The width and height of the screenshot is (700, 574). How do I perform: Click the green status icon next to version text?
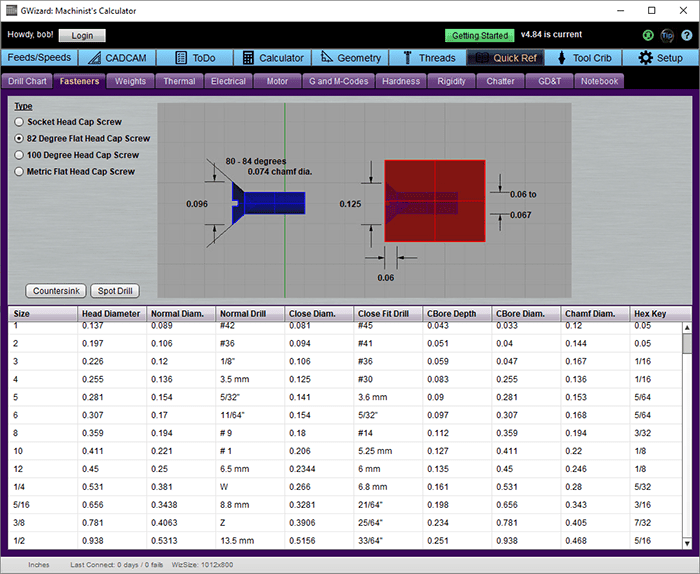[648, 35]
